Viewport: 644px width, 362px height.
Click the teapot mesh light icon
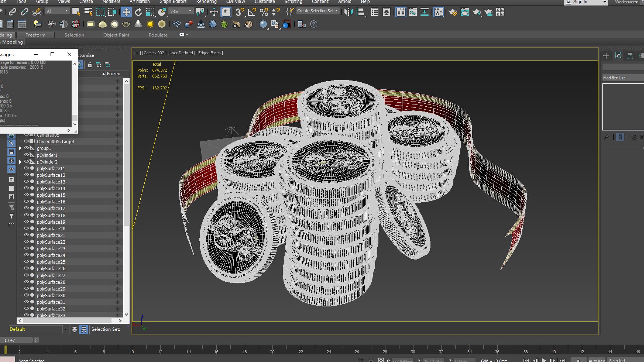tap(126, 24)
